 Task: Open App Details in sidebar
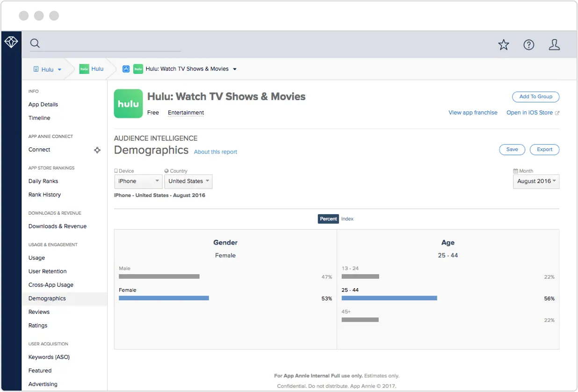[43, 105]
